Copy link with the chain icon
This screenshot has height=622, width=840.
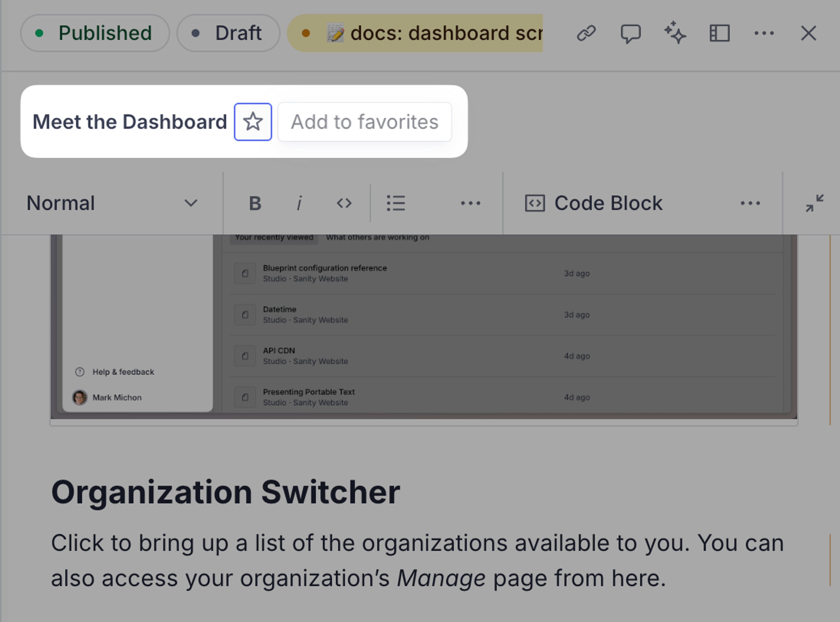pyautogui.click(x=586, y=33)
